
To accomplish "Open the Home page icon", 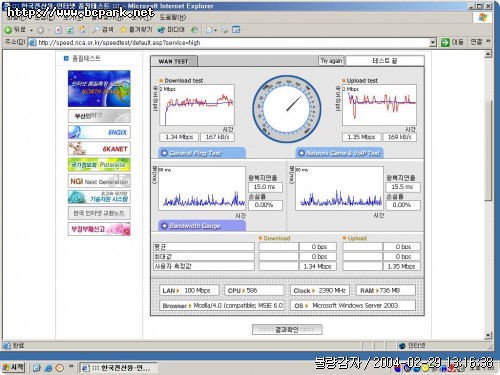I will tap(82, 30).
